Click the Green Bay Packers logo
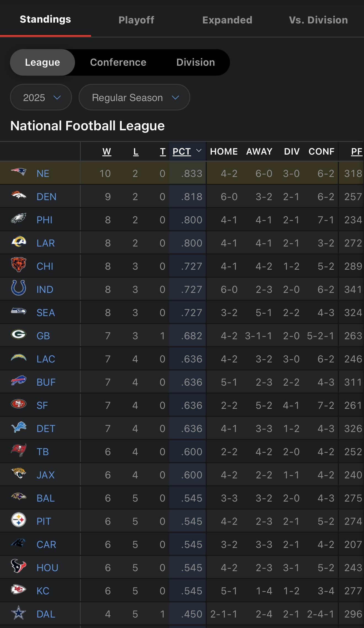The height and width of the screenshot is (628, 364). tap(18, 335)
